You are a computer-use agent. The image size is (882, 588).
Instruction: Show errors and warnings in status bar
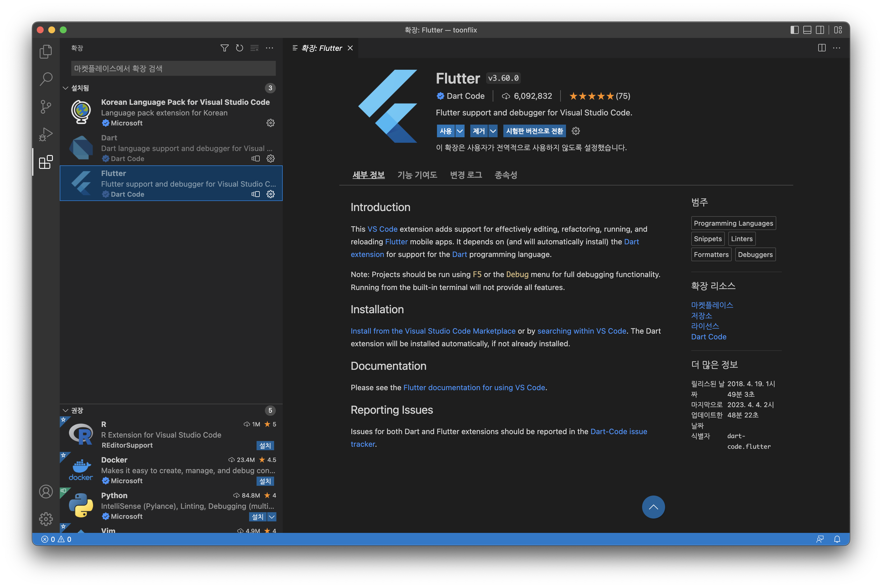56,539
